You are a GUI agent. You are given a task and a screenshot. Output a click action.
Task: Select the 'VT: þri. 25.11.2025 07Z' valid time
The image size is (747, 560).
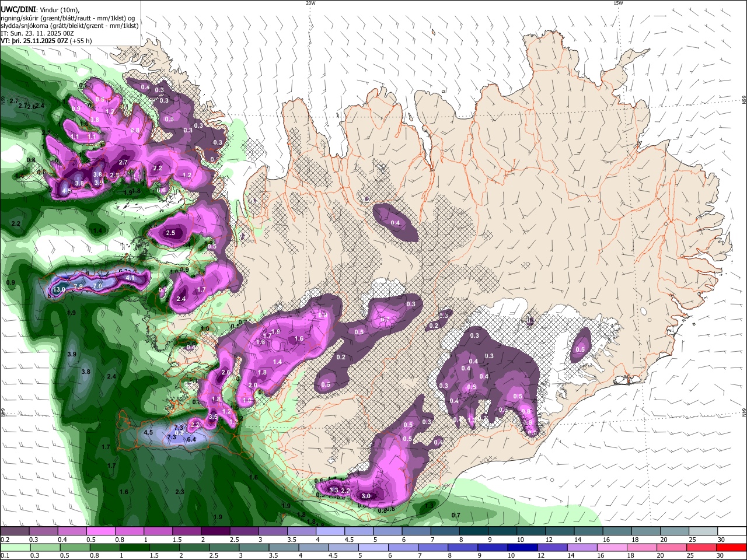34,41
